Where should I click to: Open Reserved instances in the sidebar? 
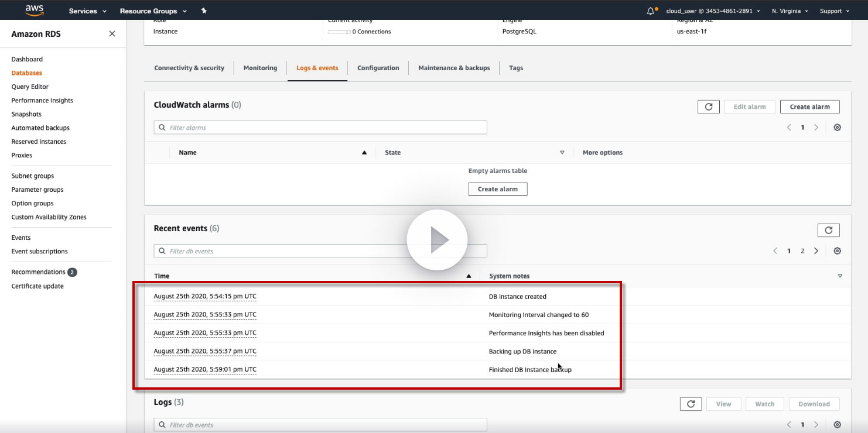pos(39,142)
